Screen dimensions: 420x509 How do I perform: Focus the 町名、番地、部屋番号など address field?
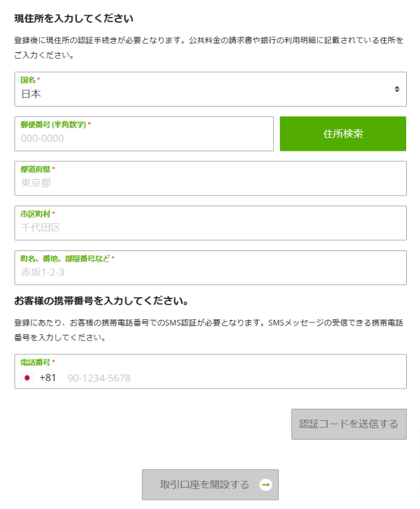[210, 272]
